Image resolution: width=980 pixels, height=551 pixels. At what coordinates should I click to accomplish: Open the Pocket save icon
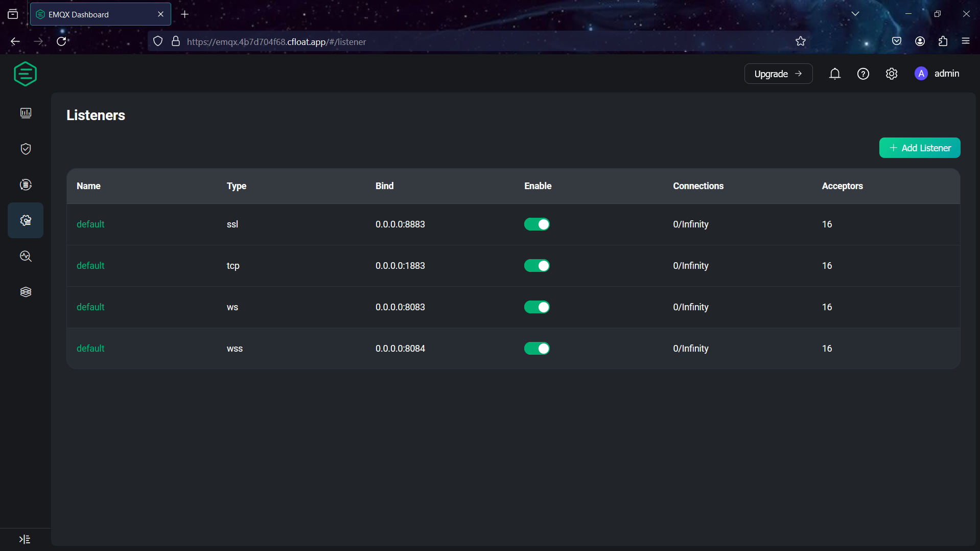[897, 41]
